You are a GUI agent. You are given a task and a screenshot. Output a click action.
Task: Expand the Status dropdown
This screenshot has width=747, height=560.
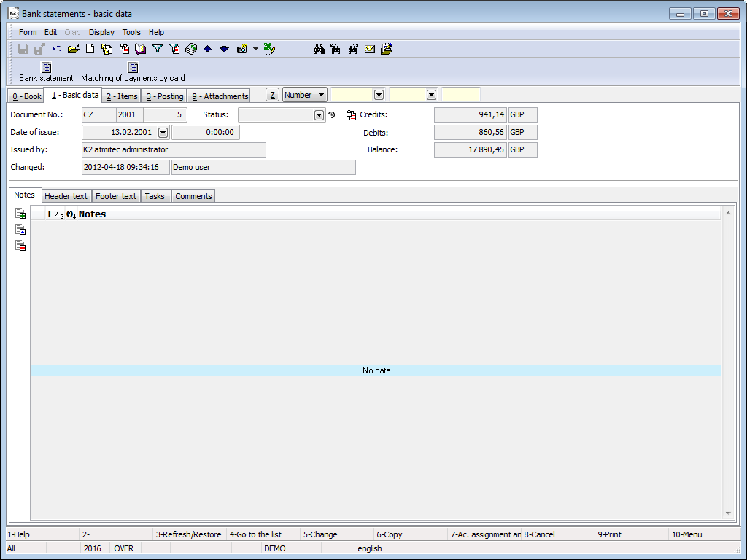point(320,114)
